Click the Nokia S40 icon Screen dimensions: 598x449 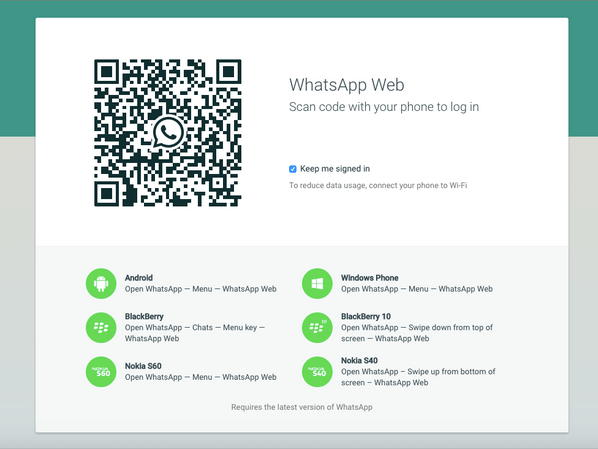(317, 372)
